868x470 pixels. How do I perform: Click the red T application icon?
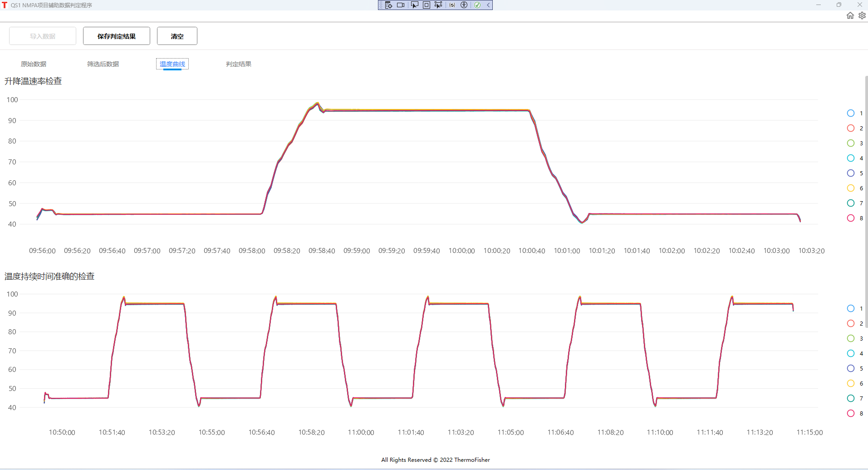point(5,5)
